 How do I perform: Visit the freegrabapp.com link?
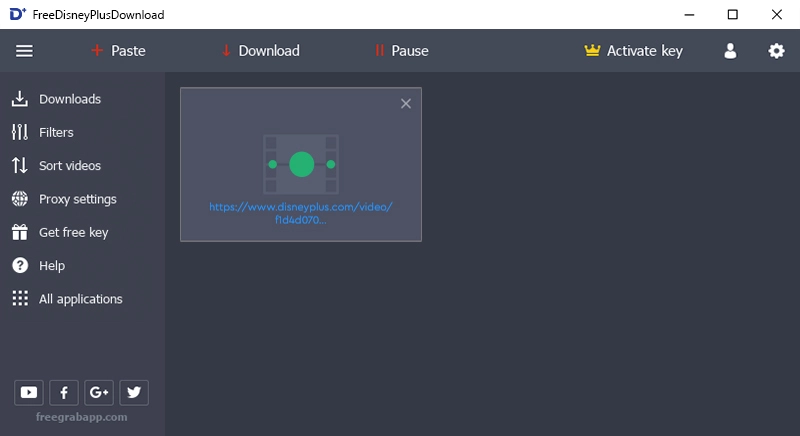pyautogui.click(x=82, y=417)
